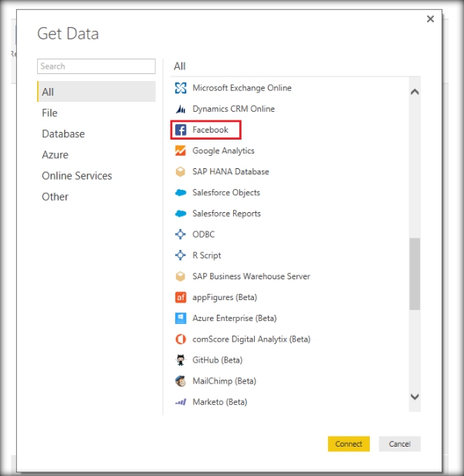Image resolution: width=464 pixels, height=476 pixels.
Task: Click inside the Search box
Action: click(x=96, y=66)
